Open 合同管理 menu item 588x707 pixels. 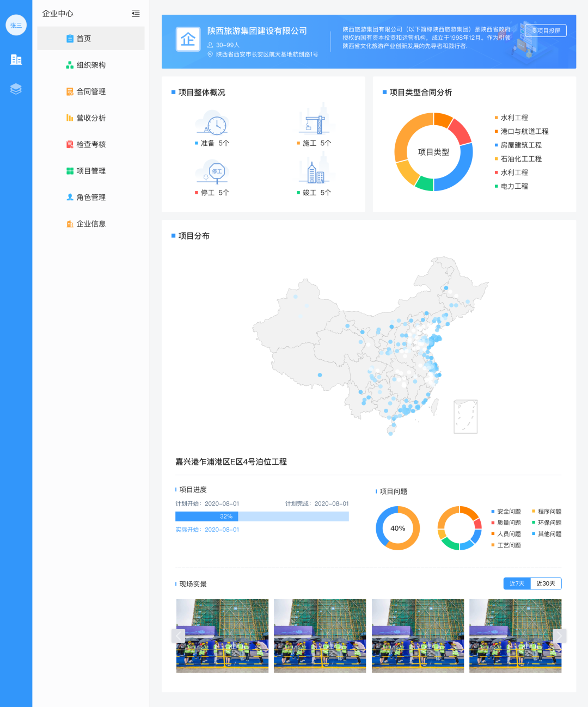click(x=91, y=91)
